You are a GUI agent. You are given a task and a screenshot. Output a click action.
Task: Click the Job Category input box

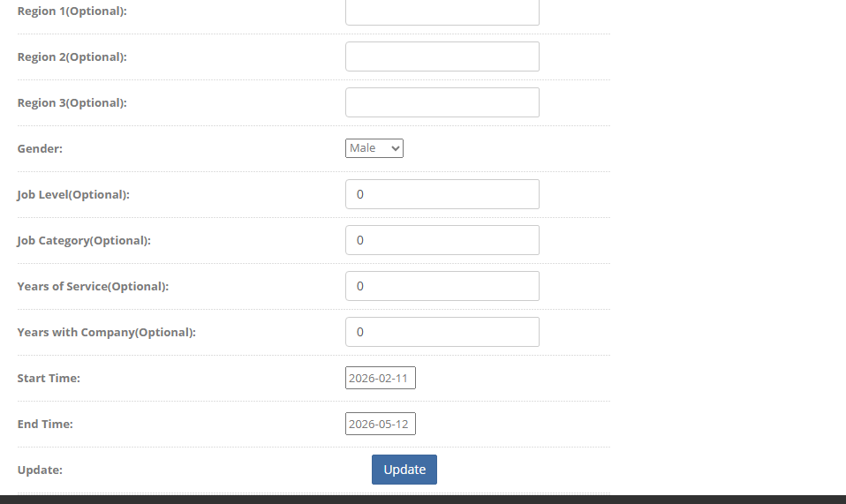pos(442,240)
